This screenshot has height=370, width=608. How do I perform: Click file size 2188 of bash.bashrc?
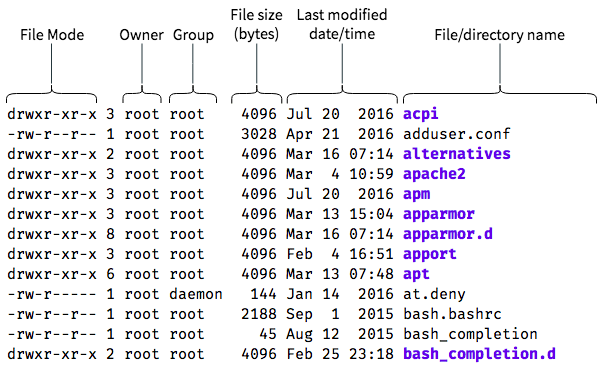pos(259,314)
